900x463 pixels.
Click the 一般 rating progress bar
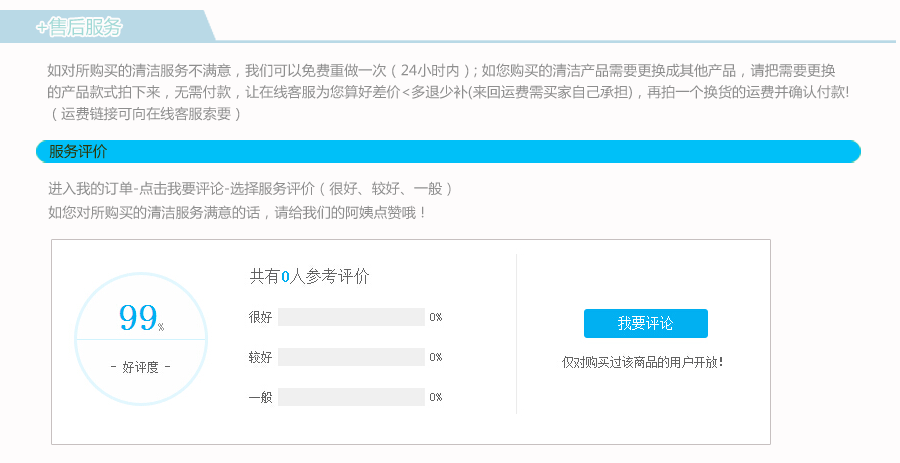(x=351, y=397)
